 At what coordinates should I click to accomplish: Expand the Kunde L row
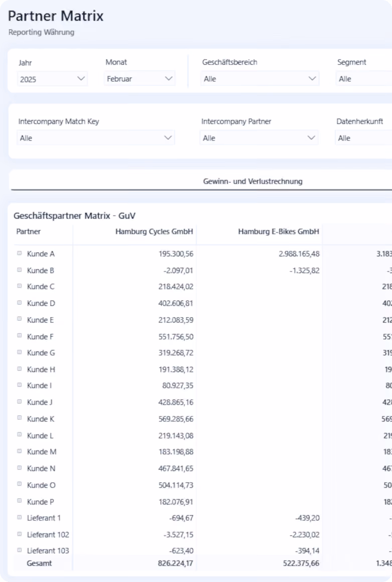(x=19, y=435)
